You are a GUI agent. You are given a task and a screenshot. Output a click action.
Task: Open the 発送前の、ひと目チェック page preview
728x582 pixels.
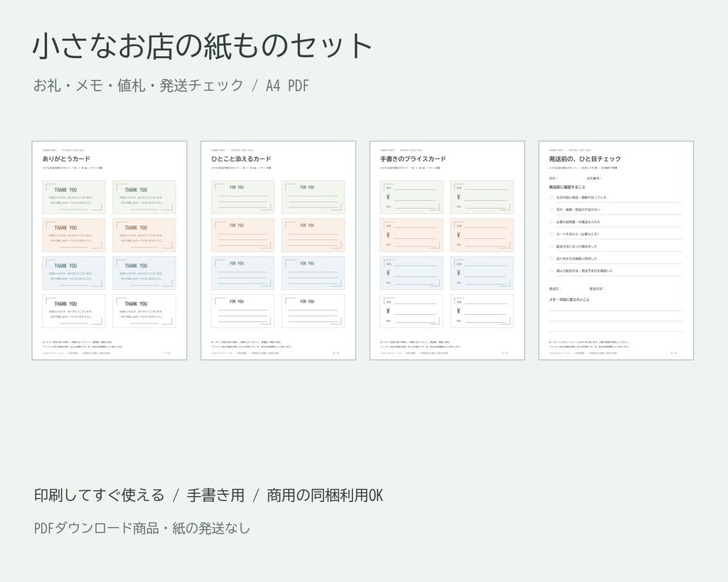(x=616, y=250)
